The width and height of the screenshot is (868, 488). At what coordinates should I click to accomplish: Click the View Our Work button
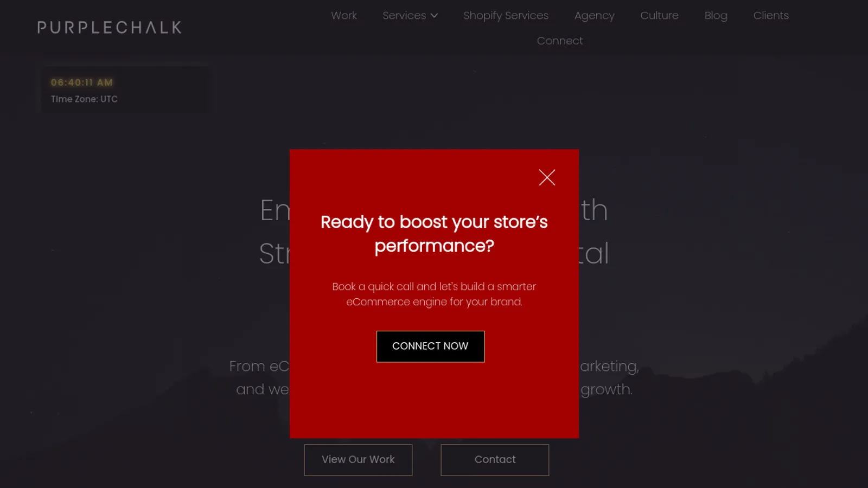[358, 460]
